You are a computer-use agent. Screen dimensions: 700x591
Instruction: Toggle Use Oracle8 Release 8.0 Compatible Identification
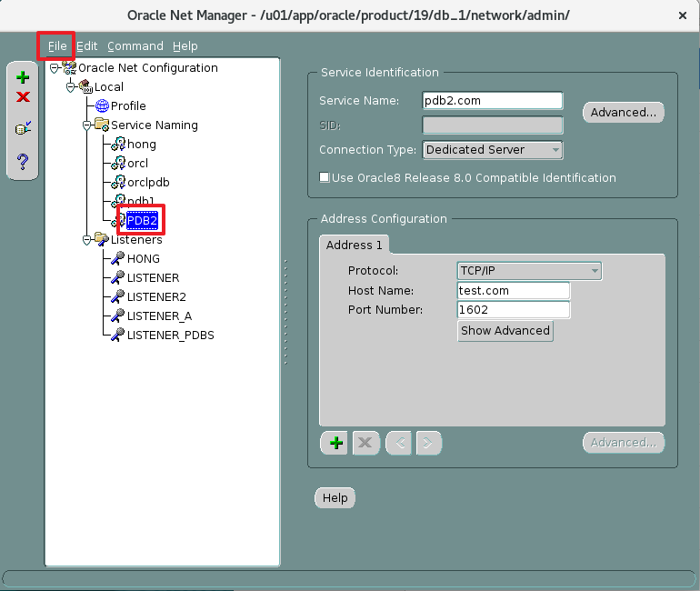[325, 177]
